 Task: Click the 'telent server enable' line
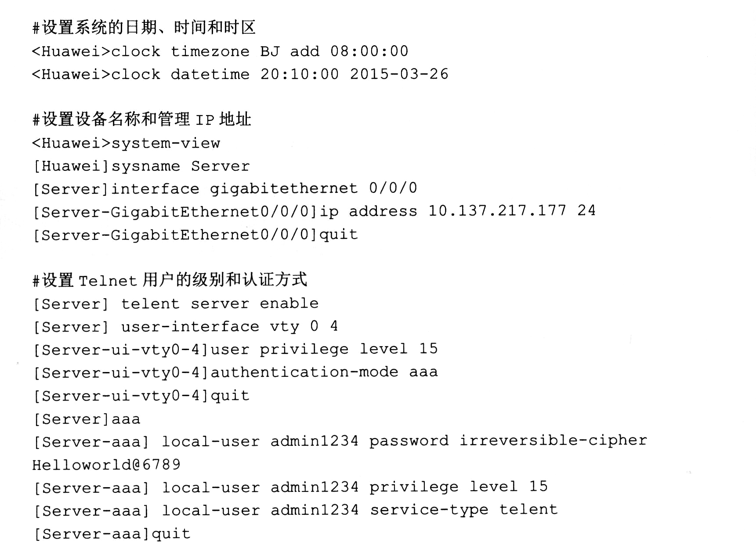pyautogui.click(x=176, y=304)
